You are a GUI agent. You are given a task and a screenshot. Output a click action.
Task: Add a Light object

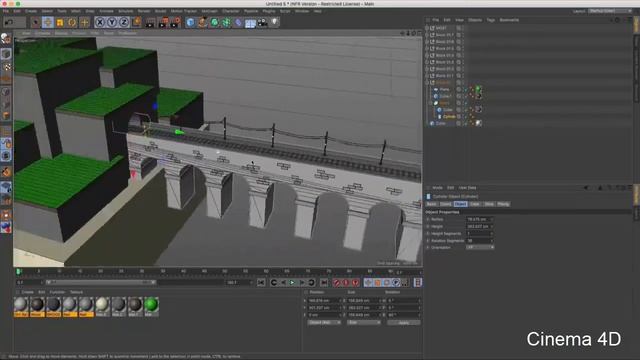point(275,22)
